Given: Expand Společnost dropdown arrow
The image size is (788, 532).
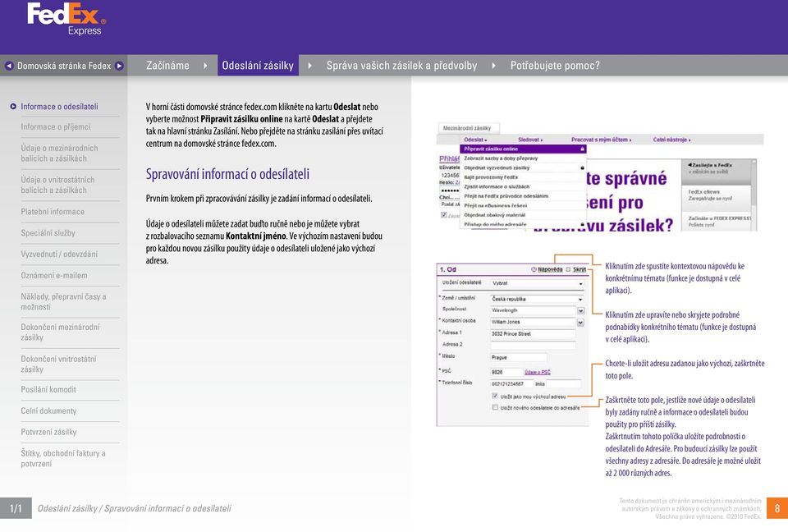Looking at the screenshot, I should pyautogui.click(x=581, y=311).
